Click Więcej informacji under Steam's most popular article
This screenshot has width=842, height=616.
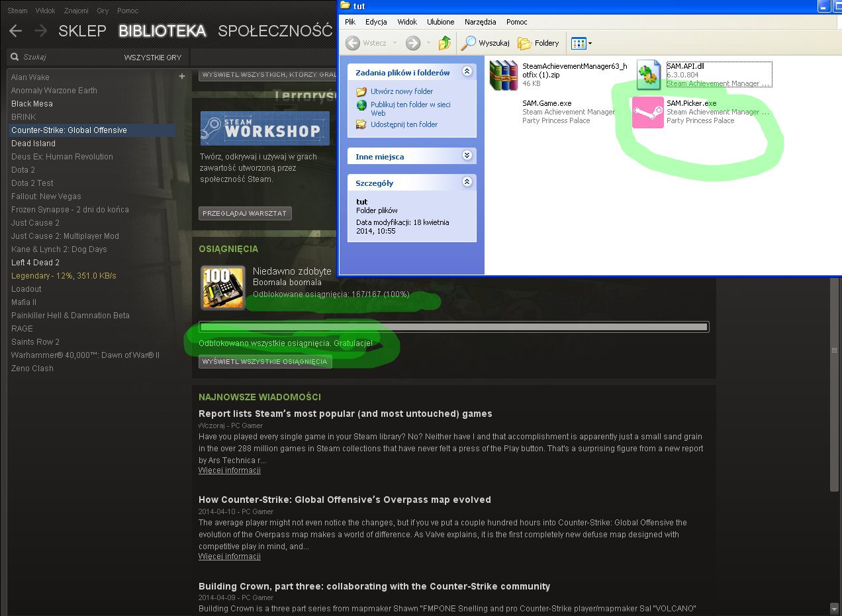pos(230,470)
